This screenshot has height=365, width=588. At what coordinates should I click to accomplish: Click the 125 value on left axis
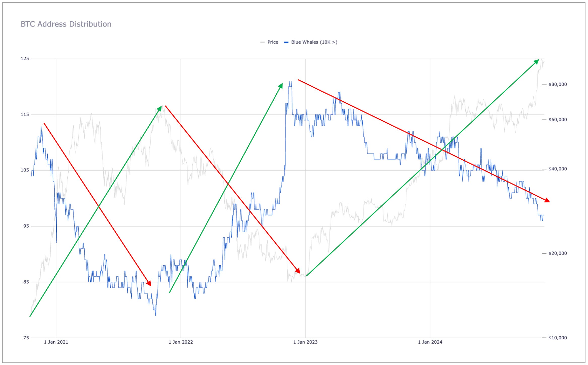tap(25, 59)
